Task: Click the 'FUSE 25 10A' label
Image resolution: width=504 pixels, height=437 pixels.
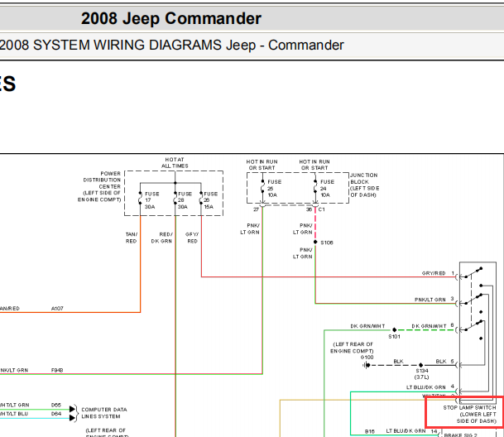Action: coord(274,189)
